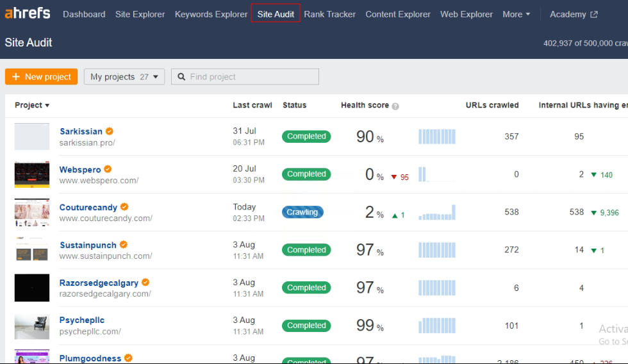Open the Webspero project

coord(80,169)
